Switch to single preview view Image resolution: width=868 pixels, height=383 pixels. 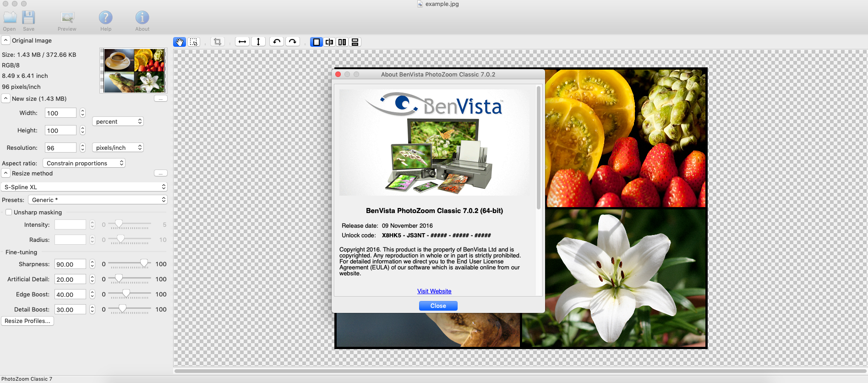(317, 42)
